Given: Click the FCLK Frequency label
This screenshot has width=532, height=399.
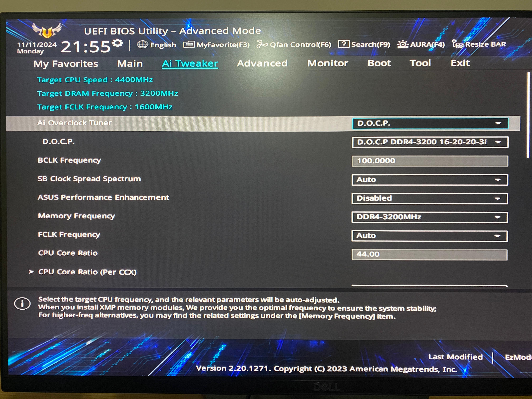Looking at the screenshot, I should 69,234.
